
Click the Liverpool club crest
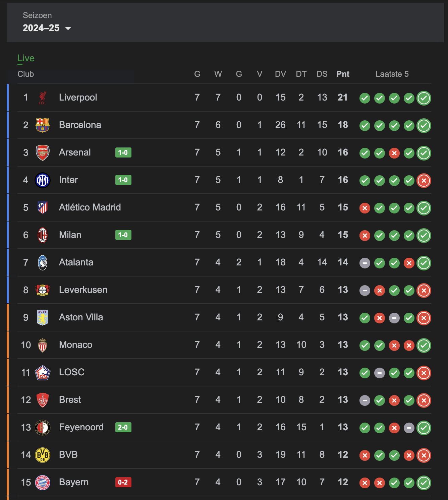43,98
